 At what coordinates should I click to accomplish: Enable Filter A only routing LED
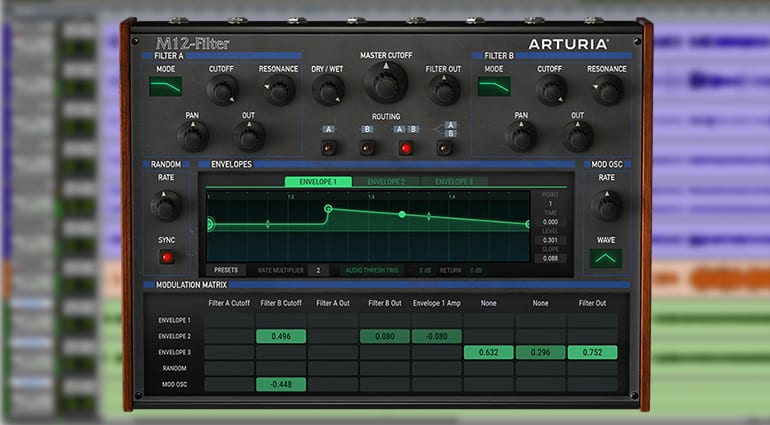coord(329,147)
